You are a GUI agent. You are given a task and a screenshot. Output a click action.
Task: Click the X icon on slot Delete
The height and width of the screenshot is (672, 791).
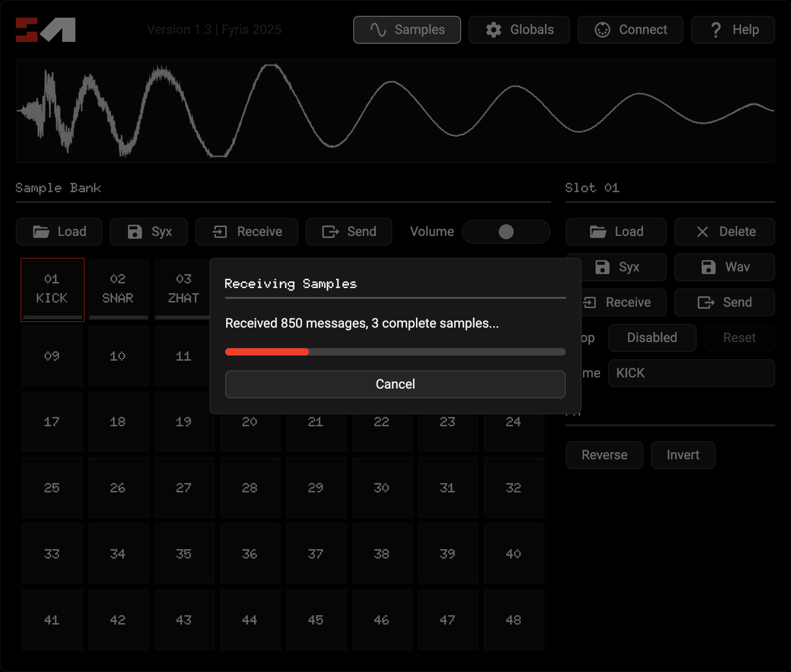[x=703, y=232]
